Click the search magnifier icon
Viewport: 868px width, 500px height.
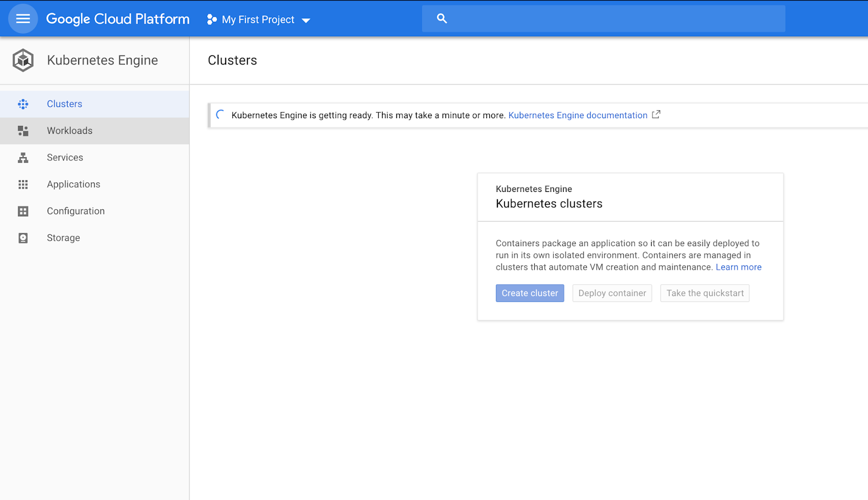442,19
